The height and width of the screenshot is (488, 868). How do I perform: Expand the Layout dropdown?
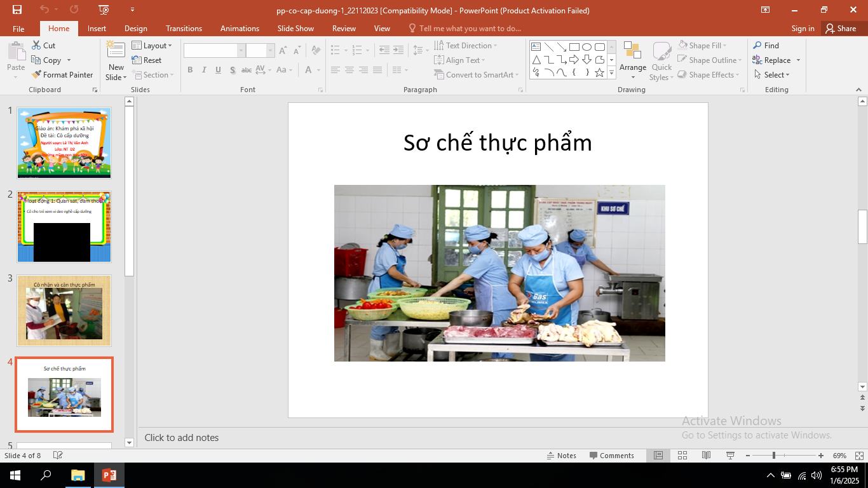coord(152,46)
